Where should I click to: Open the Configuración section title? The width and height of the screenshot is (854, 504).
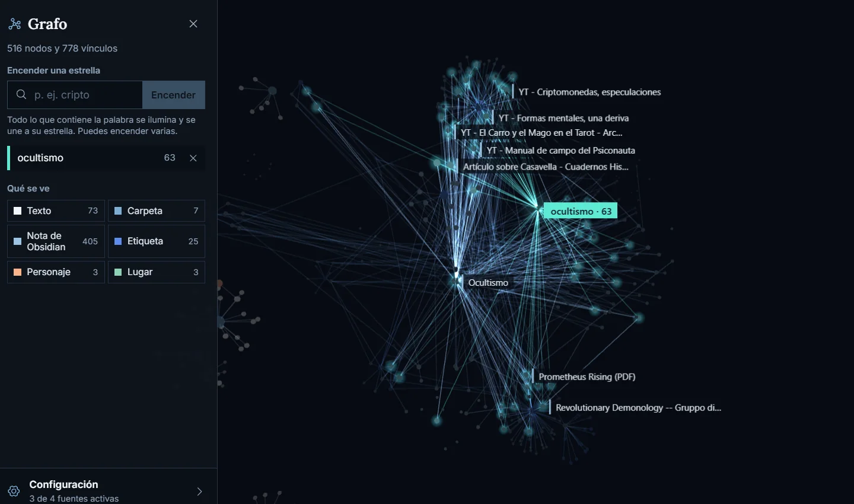[x=63, y=484]
